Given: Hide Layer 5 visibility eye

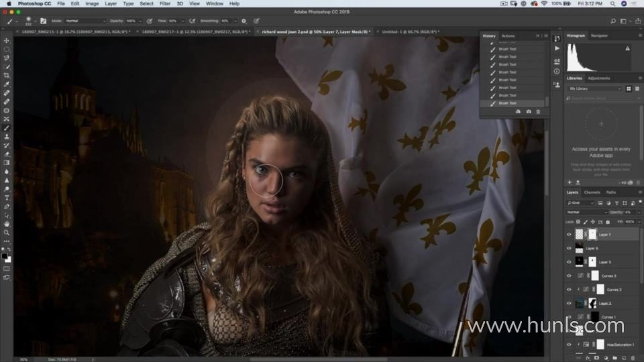Looking at the screenshot, I should point(570,262).
